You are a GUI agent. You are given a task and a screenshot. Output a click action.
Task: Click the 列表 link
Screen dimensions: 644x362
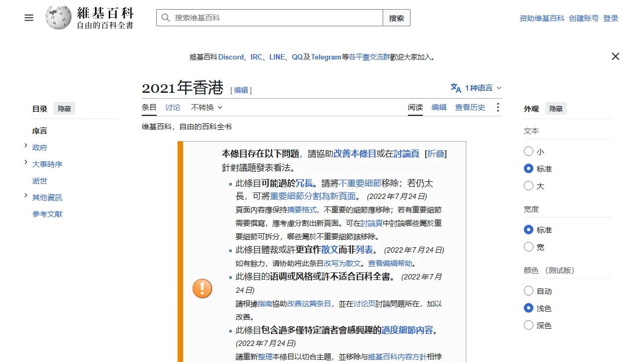364,249
